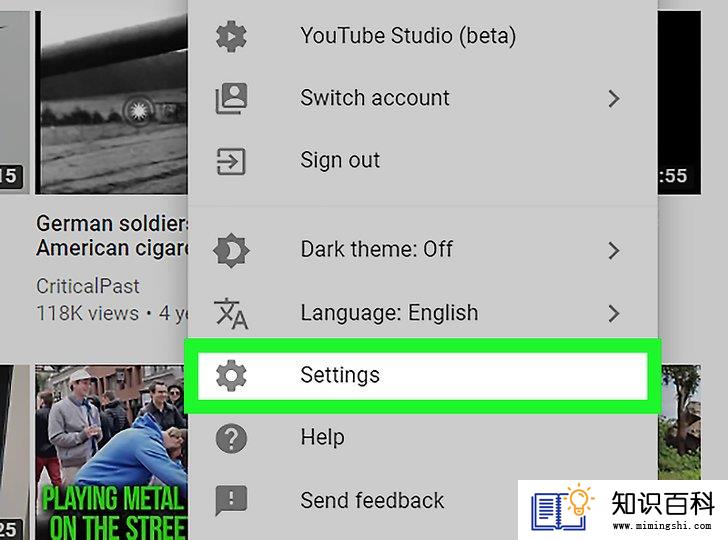This screenshot has width=728, height=540.
Task: Click the Settings gear icon
Action: (x=231, y=375)
